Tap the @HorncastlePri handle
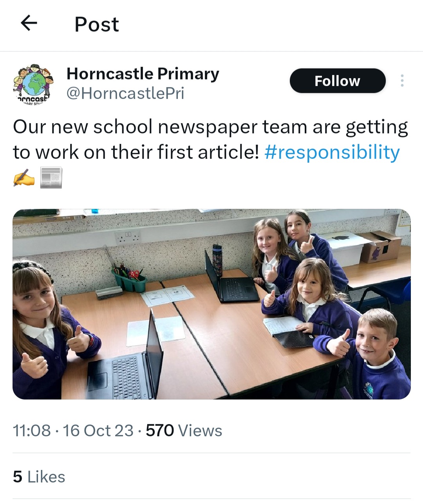423x504 pixels. pos(125,94)
